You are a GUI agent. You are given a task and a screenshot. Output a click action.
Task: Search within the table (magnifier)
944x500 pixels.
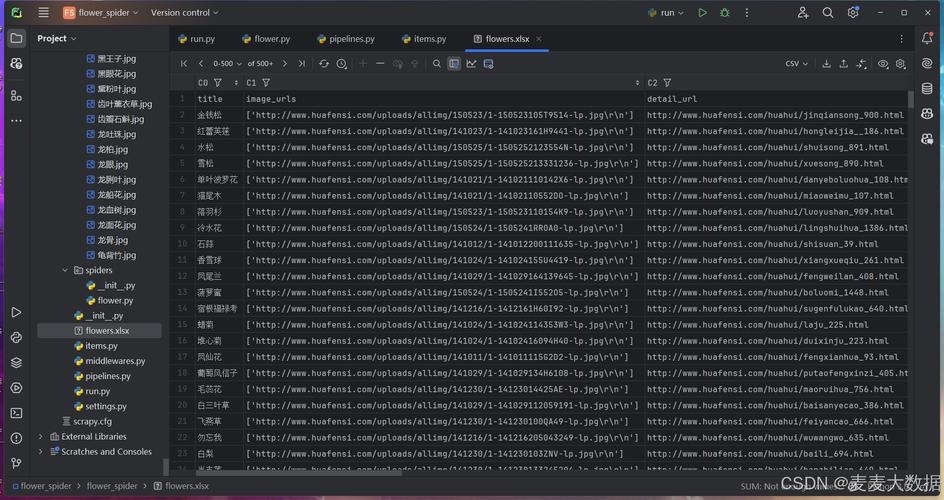point(436,64)
